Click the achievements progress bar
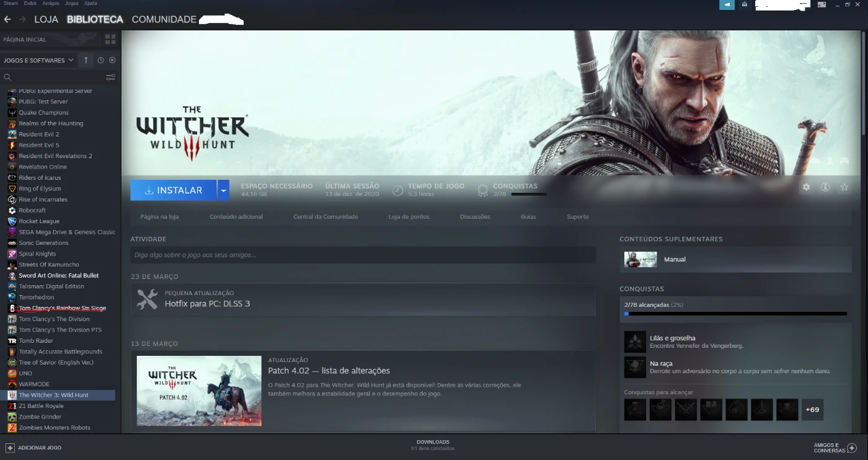868x460 pixels. (735, 314)
